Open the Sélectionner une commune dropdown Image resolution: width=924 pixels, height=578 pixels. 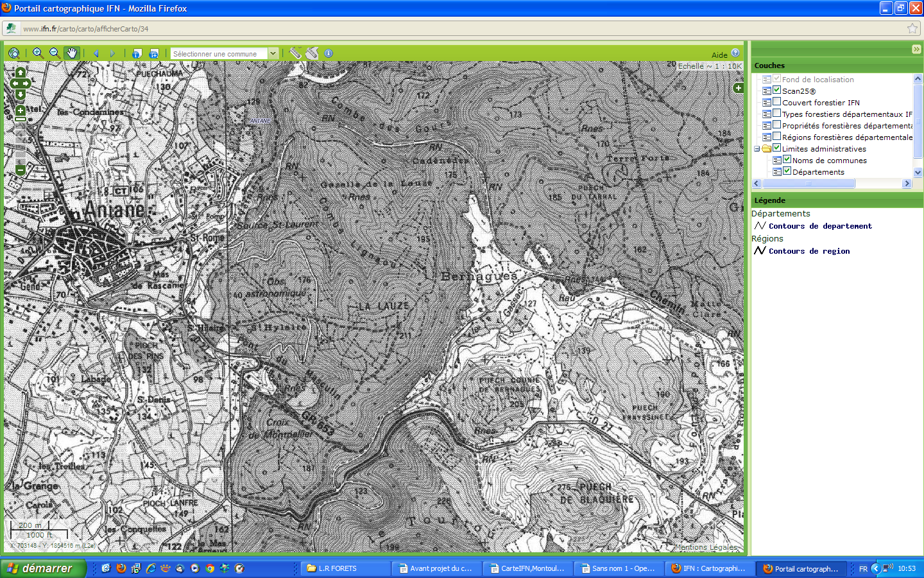[273, 53]
